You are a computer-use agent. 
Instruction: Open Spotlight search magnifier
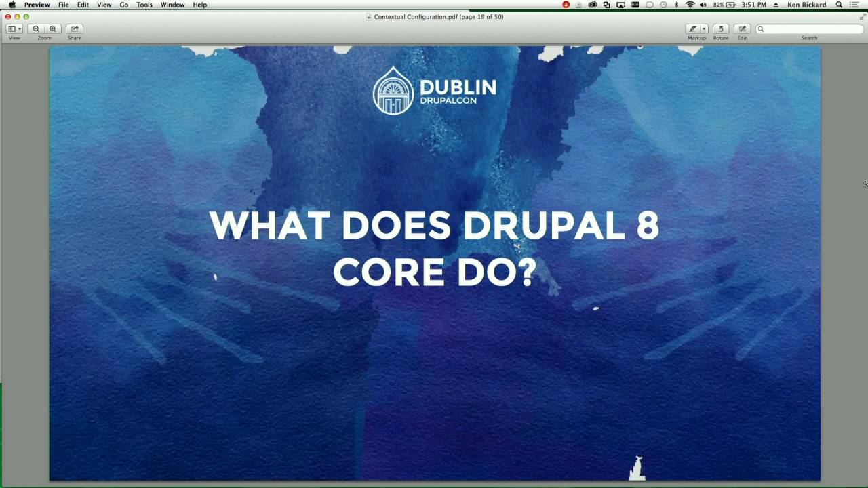point(839,5)
